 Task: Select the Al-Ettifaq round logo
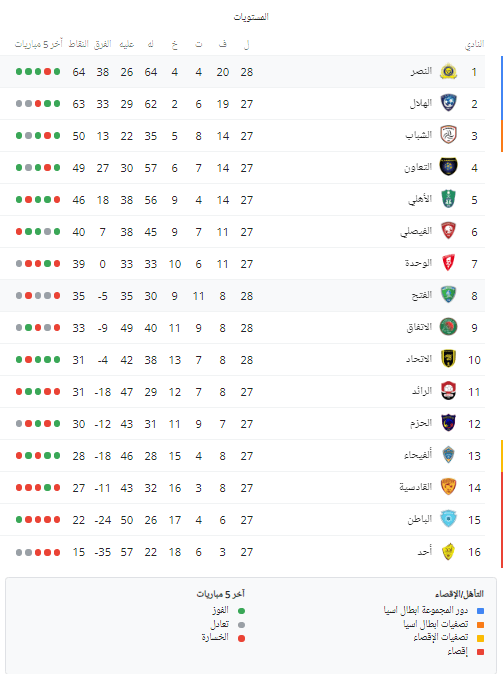448,327
